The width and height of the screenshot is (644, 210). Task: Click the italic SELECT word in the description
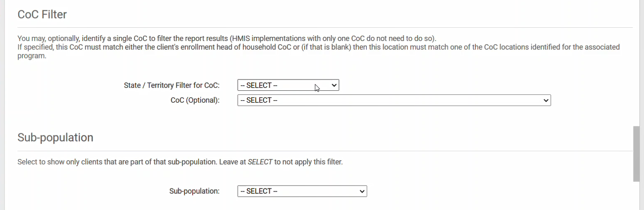click(x=260, y=162)
